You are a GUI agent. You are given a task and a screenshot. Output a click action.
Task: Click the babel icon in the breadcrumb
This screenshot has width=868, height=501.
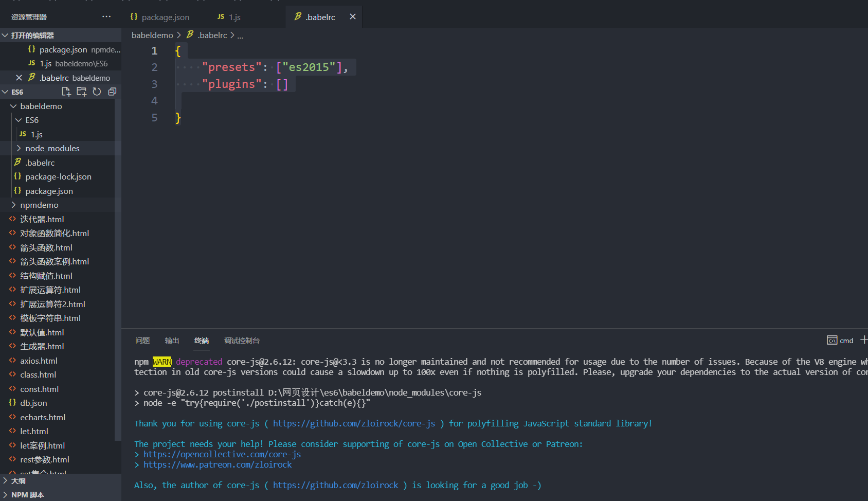pos(190,34)
